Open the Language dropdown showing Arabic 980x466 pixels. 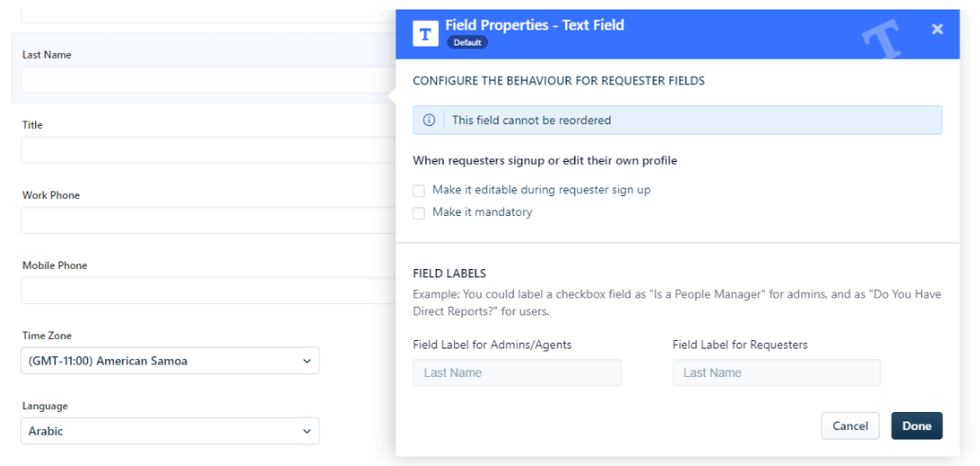[x=170, y=431]
